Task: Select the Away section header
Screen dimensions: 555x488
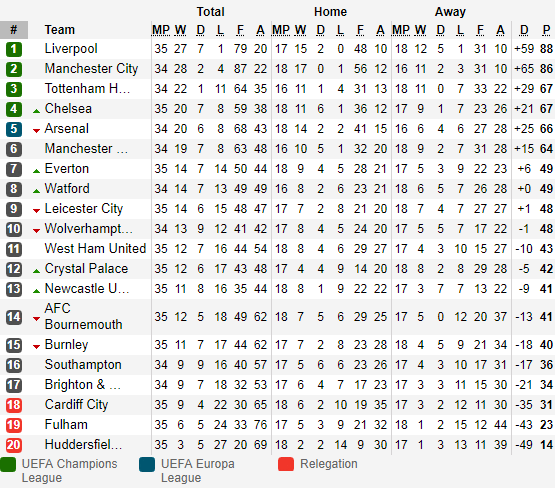Action: 450,12
